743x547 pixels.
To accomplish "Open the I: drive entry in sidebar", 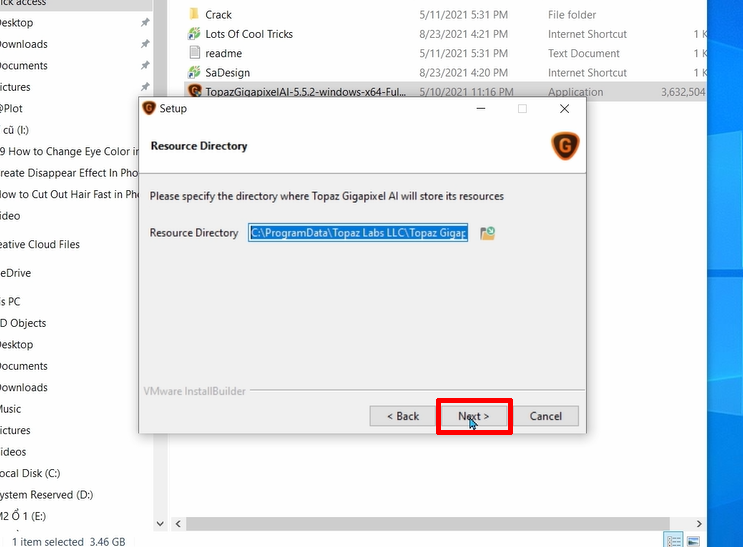I will point(15,130).
